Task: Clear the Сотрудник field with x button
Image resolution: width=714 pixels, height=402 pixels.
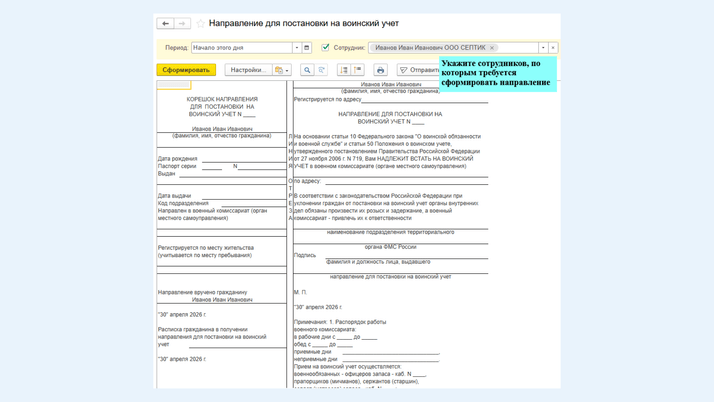Action: tap(553, 47)
